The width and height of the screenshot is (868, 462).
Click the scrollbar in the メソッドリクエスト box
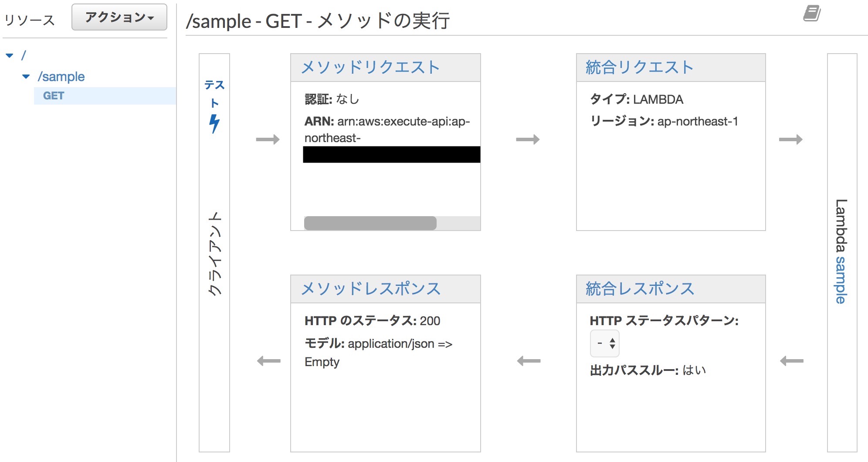click(370, 223)
